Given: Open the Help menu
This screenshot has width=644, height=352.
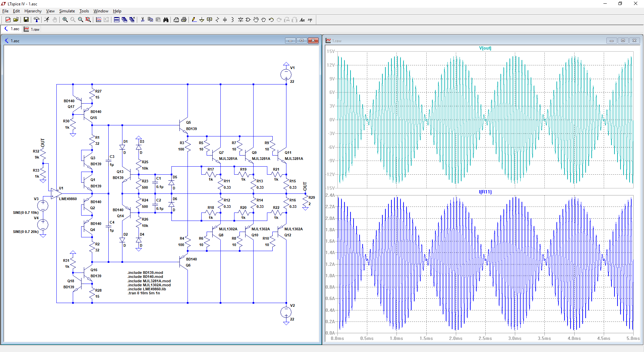Looking at the screenshot, I should [117, 11].
